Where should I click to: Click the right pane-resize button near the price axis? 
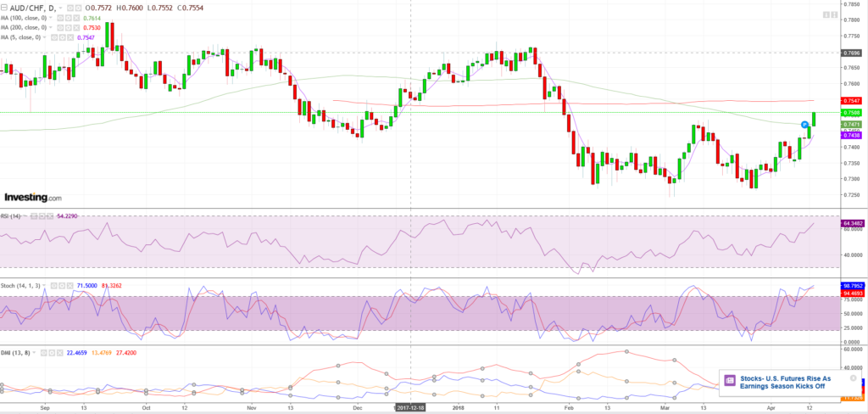833,15
